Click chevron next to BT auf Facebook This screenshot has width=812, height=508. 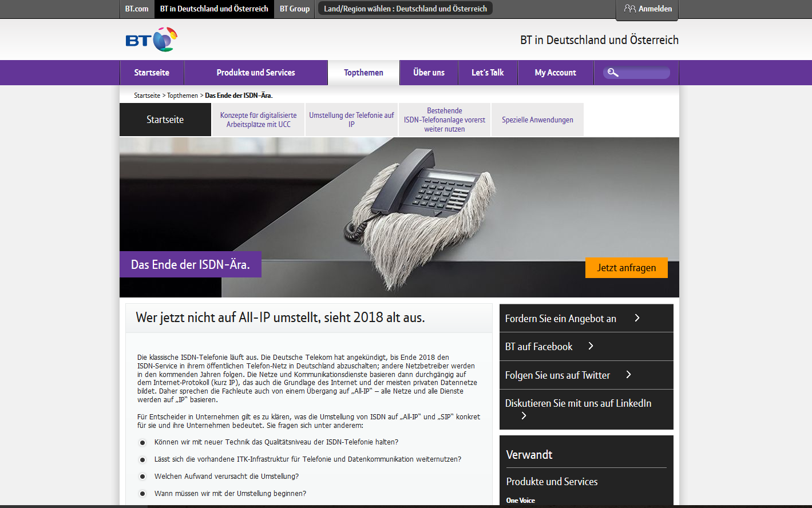pyautogui.click(x=591, y=346)
